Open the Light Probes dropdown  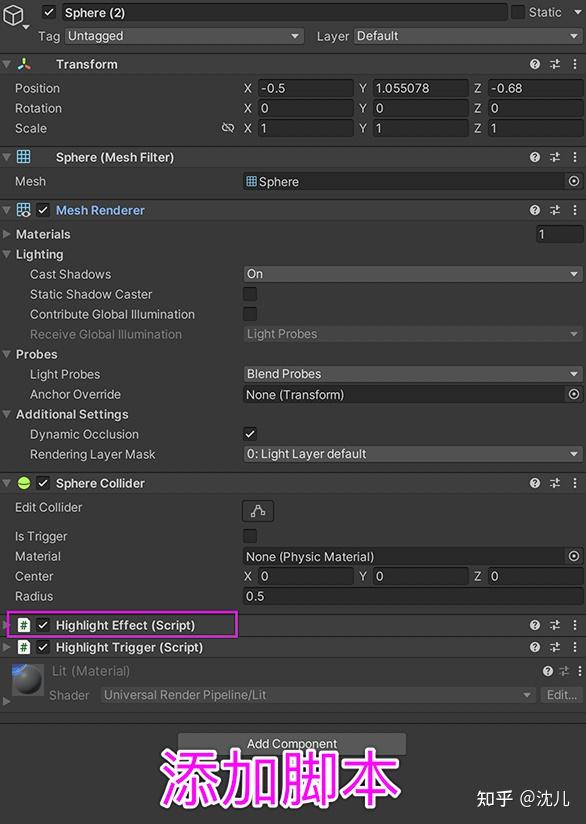pos(410,374)
